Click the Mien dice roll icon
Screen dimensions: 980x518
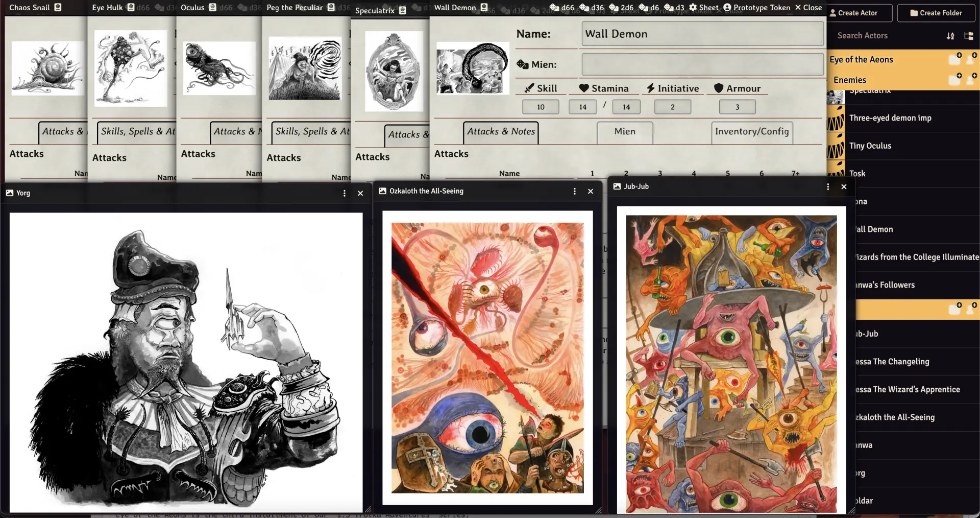pyautogui.click(x=522, y=64)
